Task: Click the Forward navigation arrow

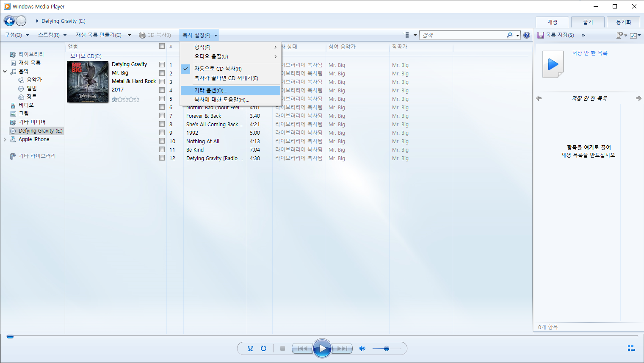Action: (21, 21)
